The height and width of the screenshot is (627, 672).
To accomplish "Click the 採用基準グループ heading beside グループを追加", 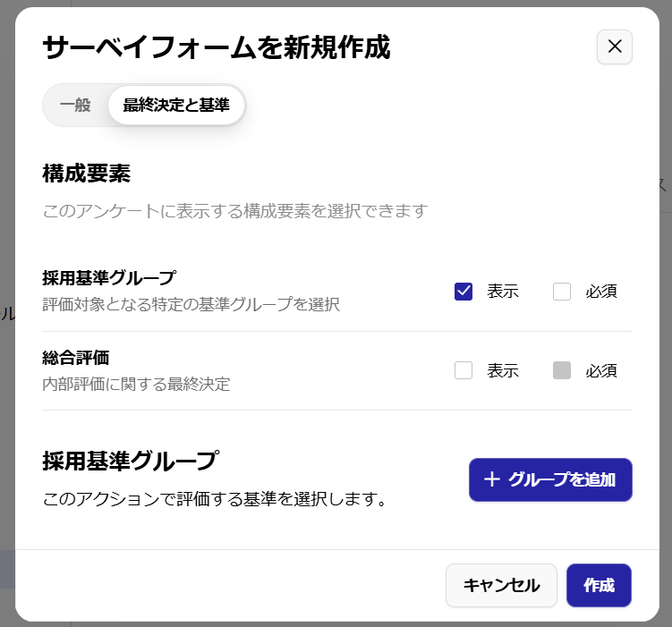I will tap(131, 461).
